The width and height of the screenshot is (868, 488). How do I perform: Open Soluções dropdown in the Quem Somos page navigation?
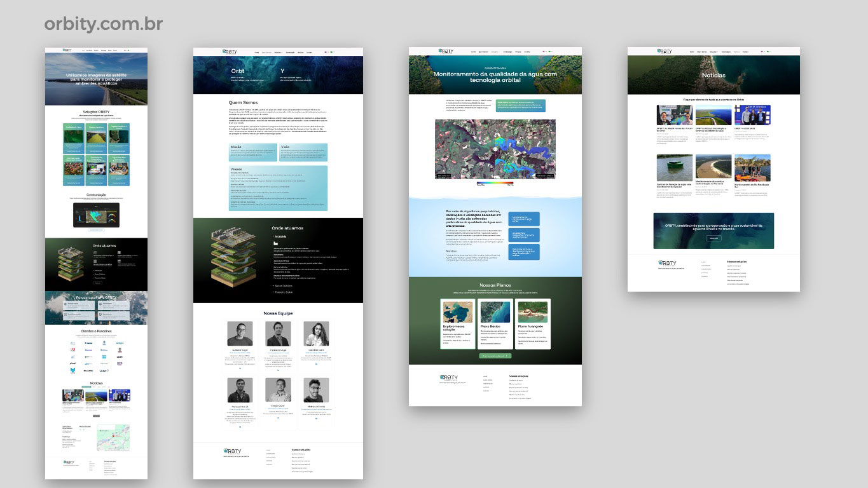coord(278,52)
